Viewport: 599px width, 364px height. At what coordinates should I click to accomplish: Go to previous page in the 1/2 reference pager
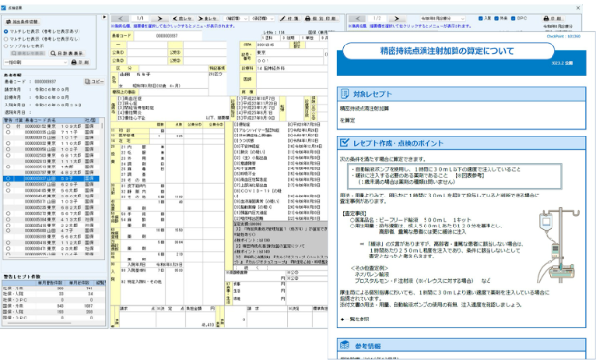pos(358,18)
